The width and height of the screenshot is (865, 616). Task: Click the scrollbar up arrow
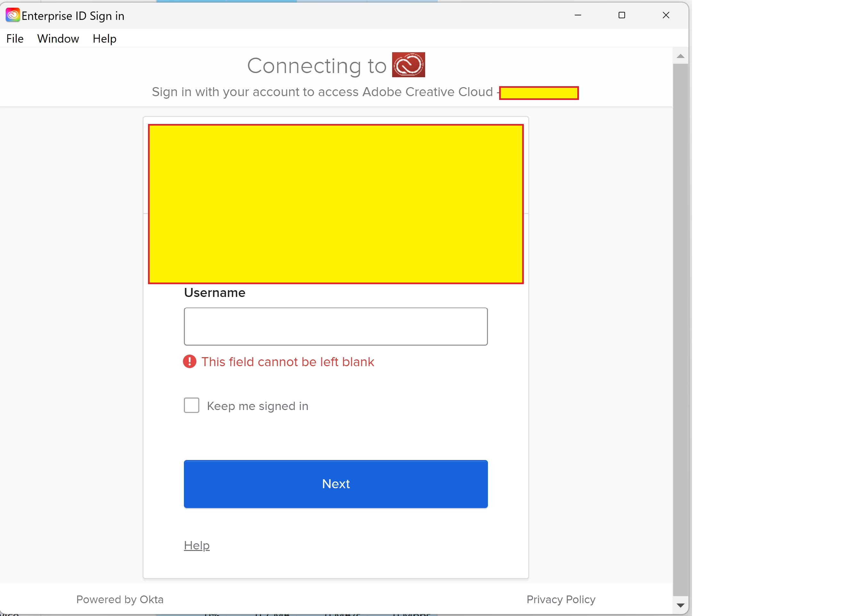680,56
